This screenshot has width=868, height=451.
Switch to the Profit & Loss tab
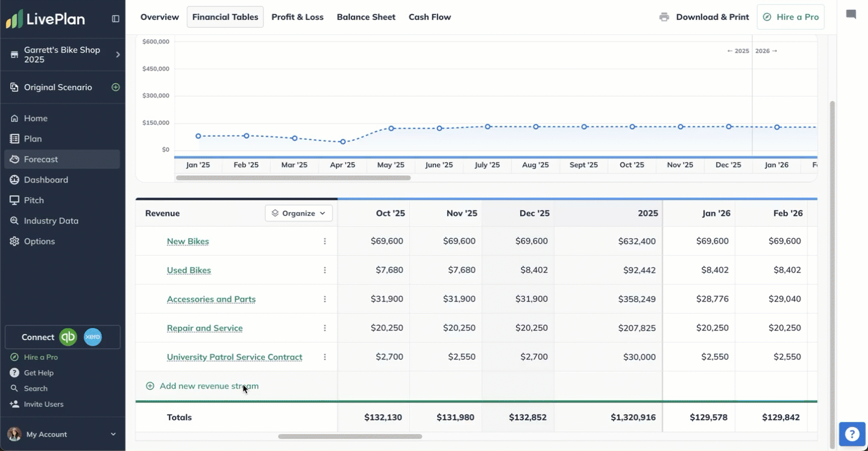[x=297, y=17]
